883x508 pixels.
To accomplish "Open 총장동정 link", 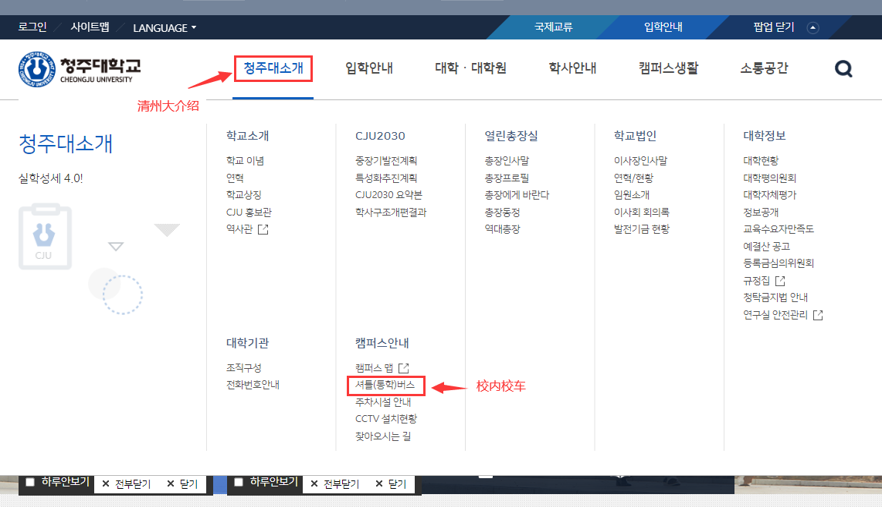I will (x=502, y=212).
